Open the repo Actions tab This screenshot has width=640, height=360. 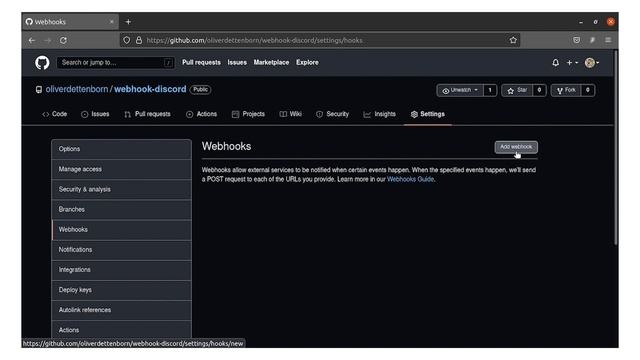click(201, 114)
